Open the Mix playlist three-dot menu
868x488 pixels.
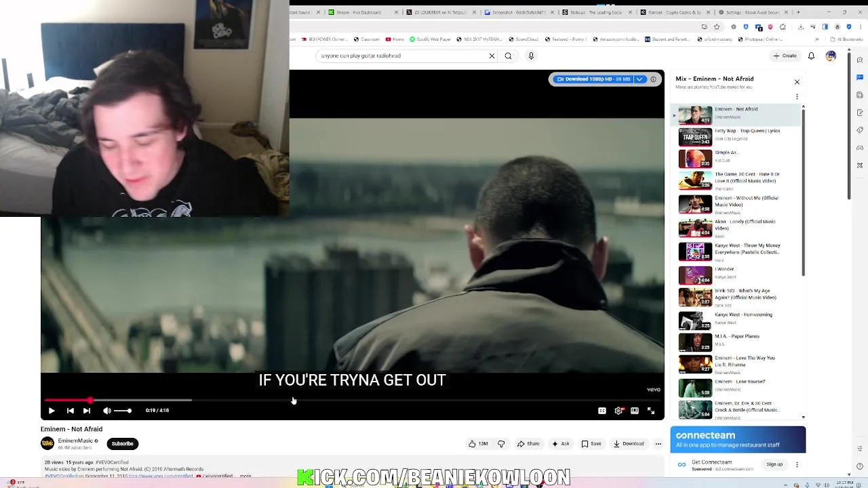click(797, 98)
